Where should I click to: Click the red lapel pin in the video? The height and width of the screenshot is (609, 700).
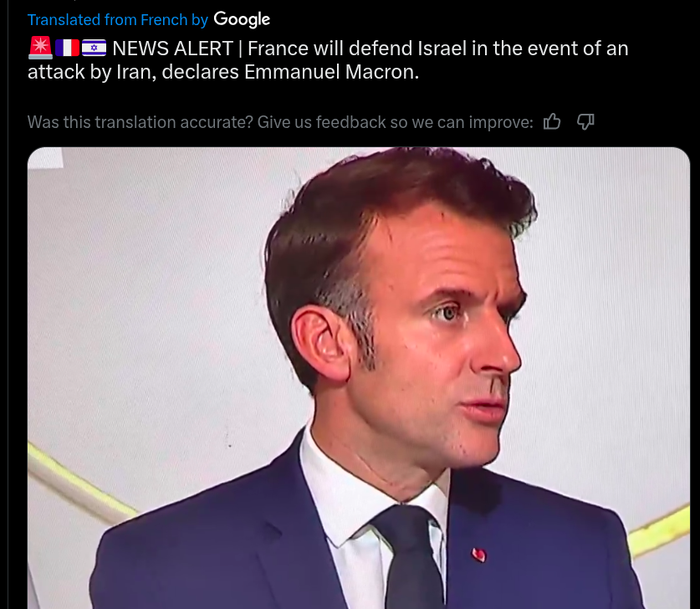pos(478,555)
